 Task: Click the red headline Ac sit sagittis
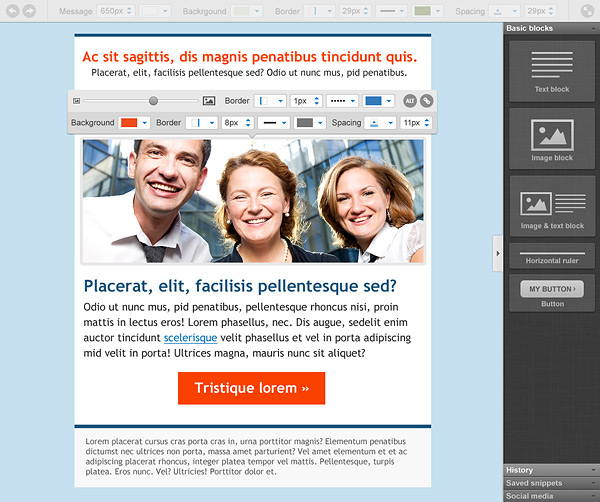click(249, 57)
